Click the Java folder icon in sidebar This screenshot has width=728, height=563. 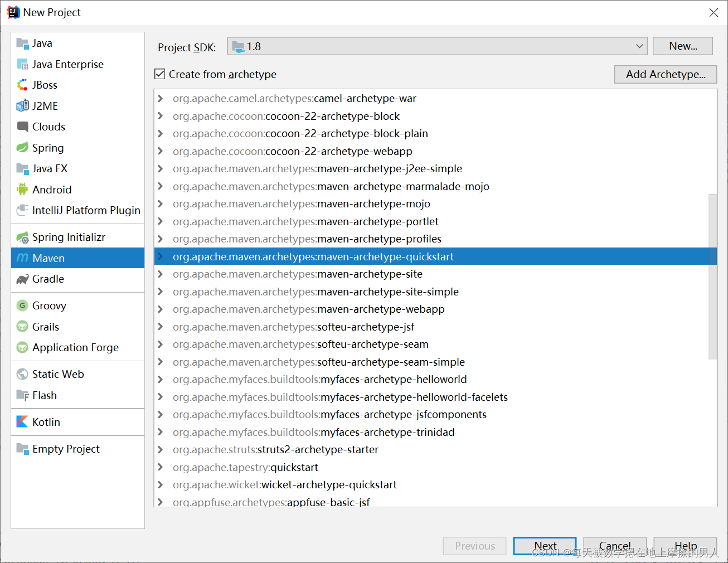[x=22, y=43]
